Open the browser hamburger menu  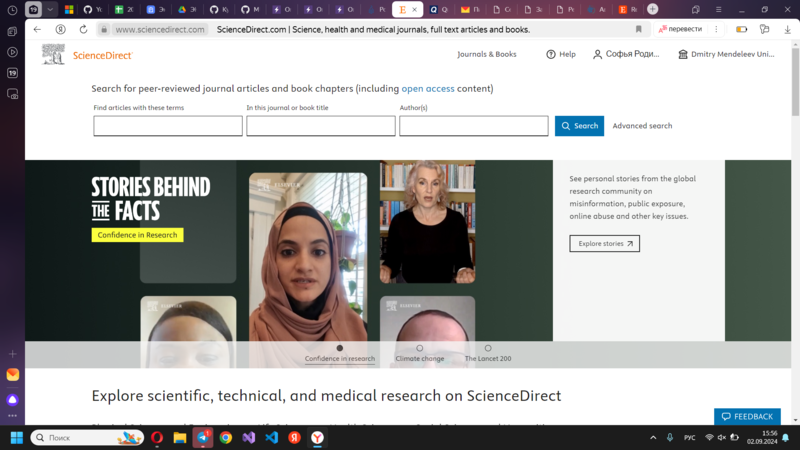pos(718,9)
